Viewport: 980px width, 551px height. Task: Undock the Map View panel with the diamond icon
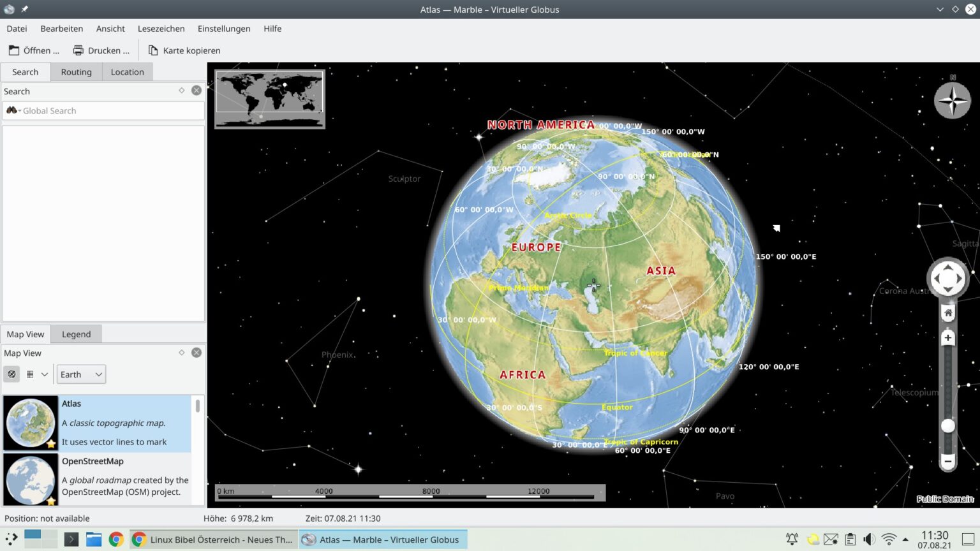click(x=181, y=352)
